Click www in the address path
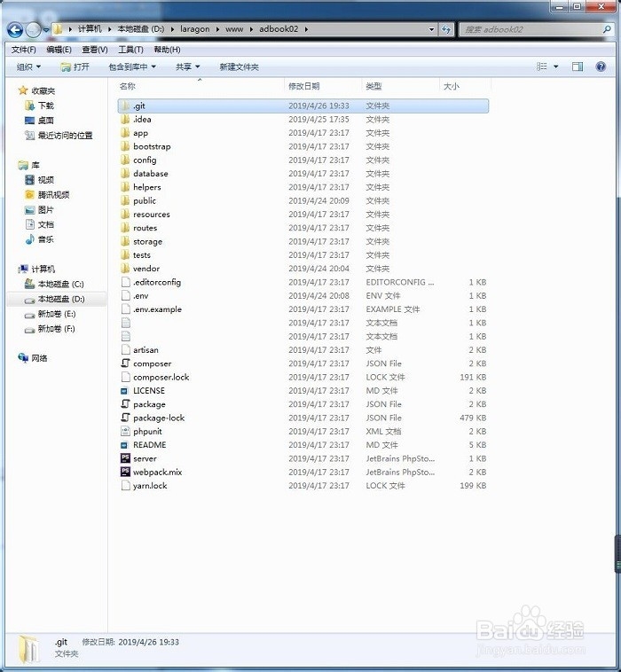This screenshot has height=672, width=621. 234,28
